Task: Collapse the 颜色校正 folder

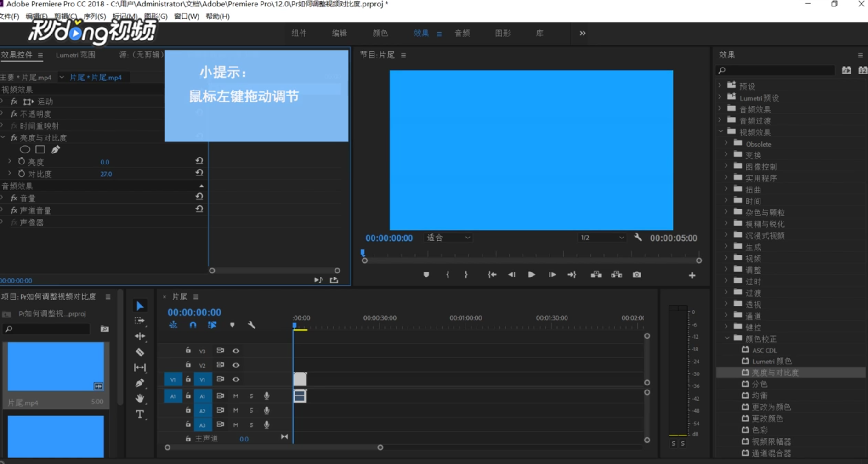Action: point(727,338)
